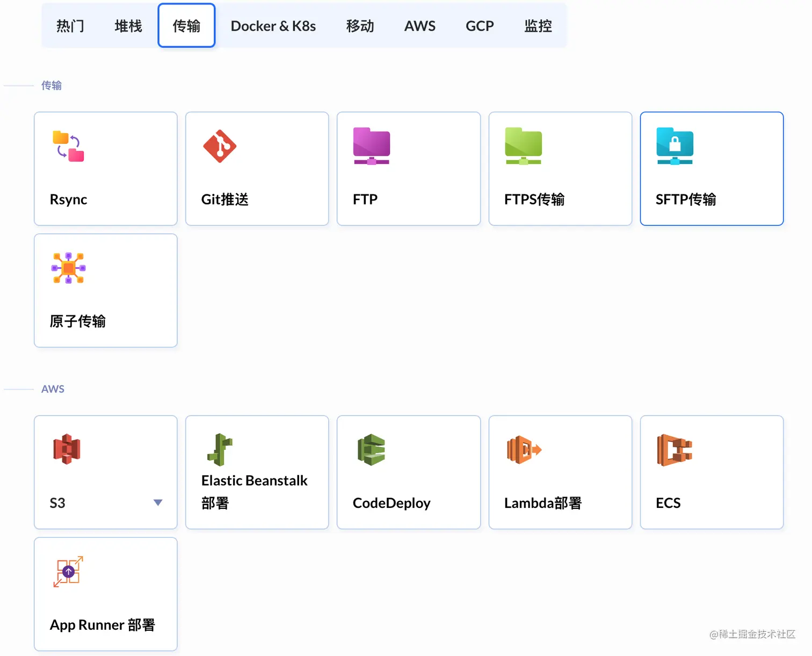Click the red S3 bucket icon

point(67,449)
